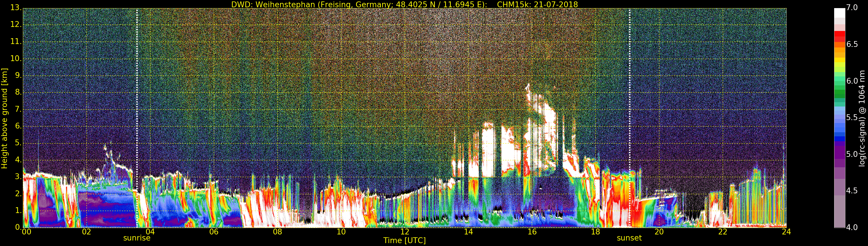Click the time axis tick label 08
This screenshot has height=246, width=868.
[x=278, y=232]
